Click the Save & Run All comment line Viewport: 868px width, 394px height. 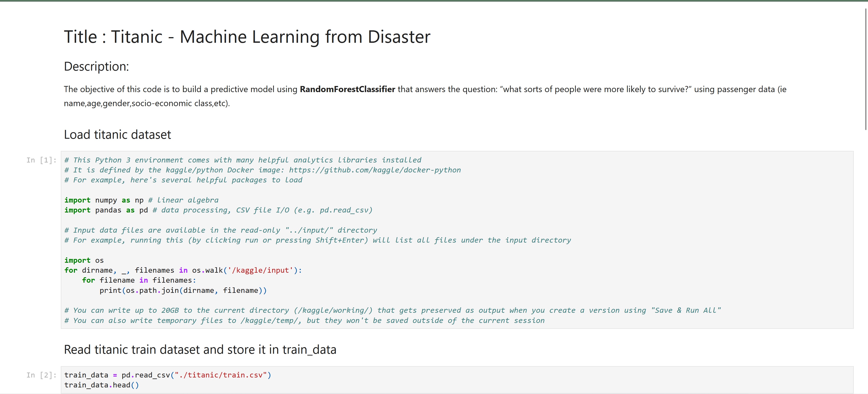(392, 310)
